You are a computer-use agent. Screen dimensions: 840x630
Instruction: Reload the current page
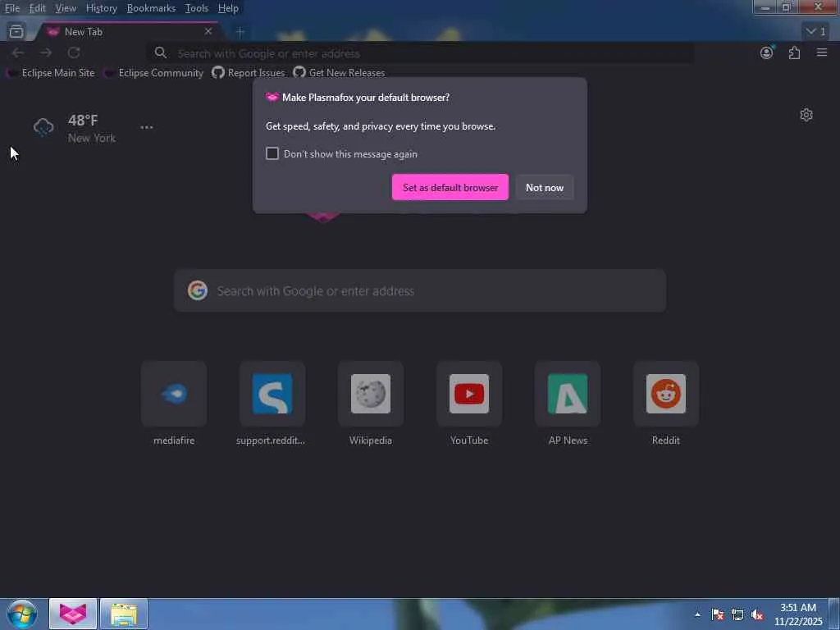74,52
